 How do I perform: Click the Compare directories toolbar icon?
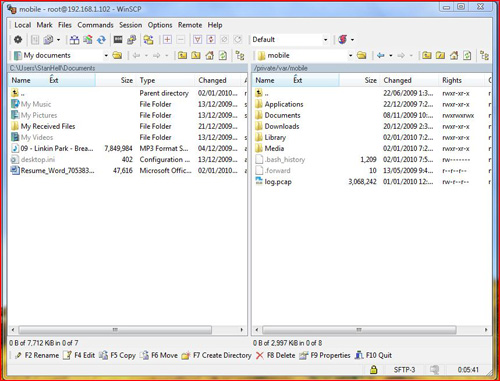click(74, 40)
